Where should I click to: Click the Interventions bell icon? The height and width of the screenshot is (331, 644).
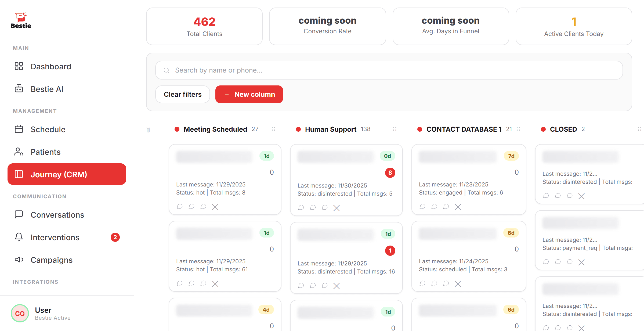19,237
